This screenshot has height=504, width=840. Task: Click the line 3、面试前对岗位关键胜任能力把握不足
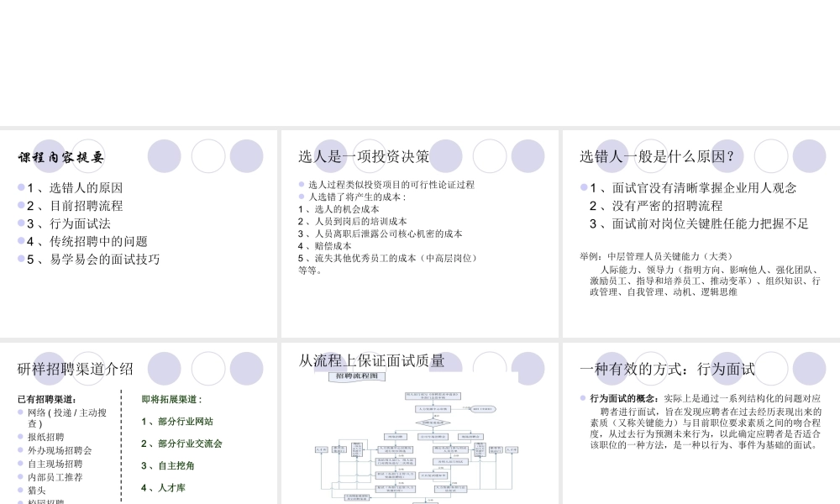click(x=699, y=223)
